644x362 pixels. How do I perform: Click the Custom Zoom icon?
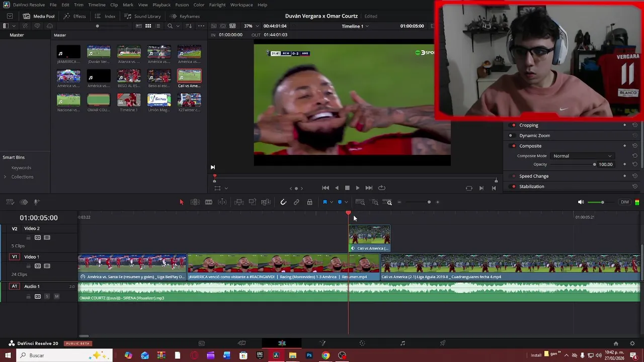click(x=387, y=202)
